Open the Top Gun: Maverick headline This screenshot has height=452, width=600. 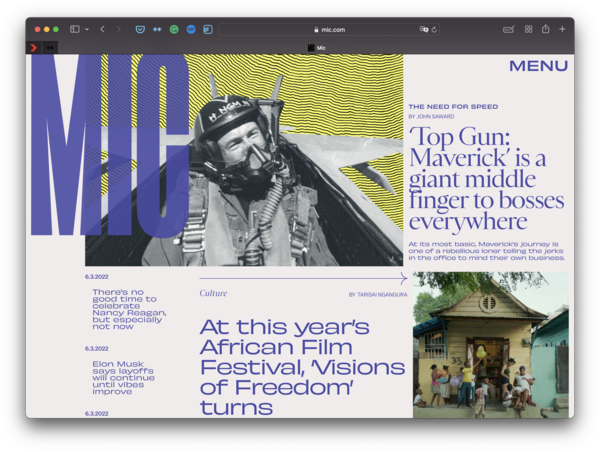pyautogui.click(x=486, y=178)
